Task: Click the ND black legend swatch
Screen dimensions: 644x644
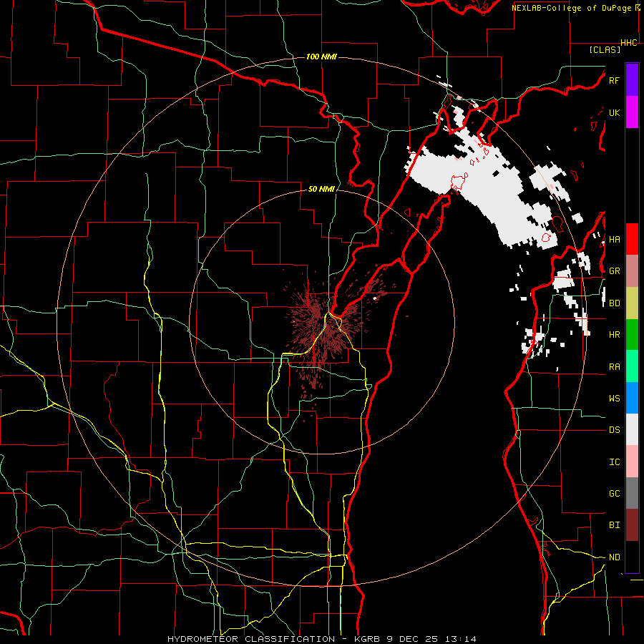Action: click(632, 557)
